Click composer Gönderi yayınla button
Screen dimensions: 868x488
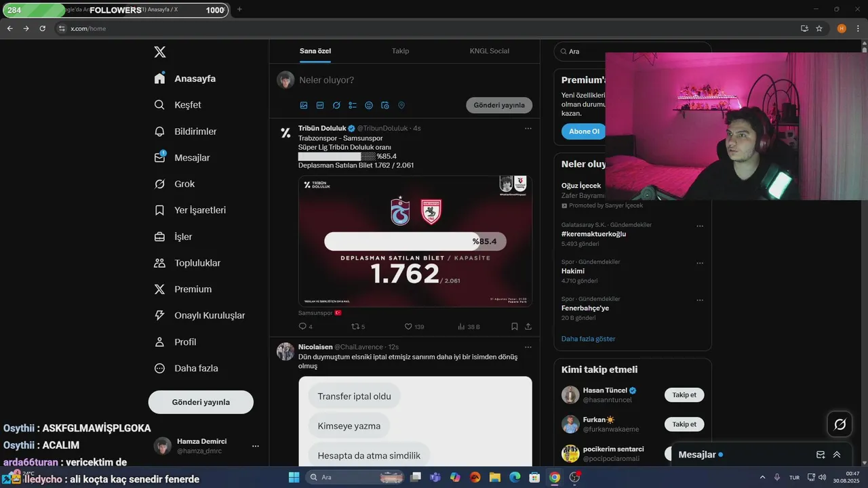pos(499,105)
